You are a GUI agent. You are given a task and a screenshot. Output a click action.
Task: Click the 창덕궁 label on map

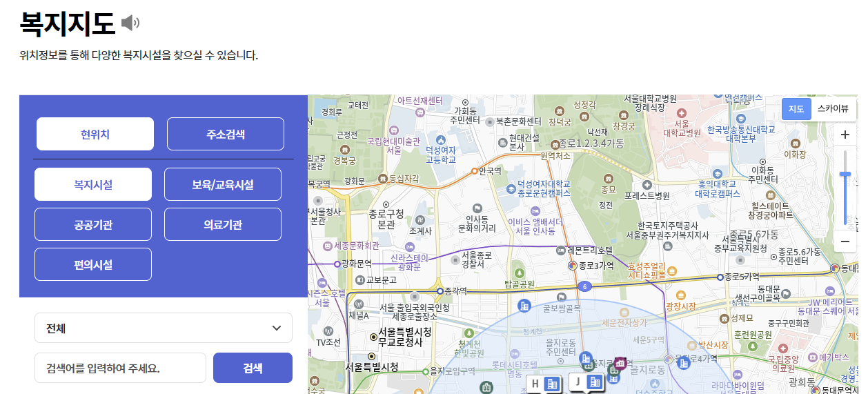(x=560, y=122)
